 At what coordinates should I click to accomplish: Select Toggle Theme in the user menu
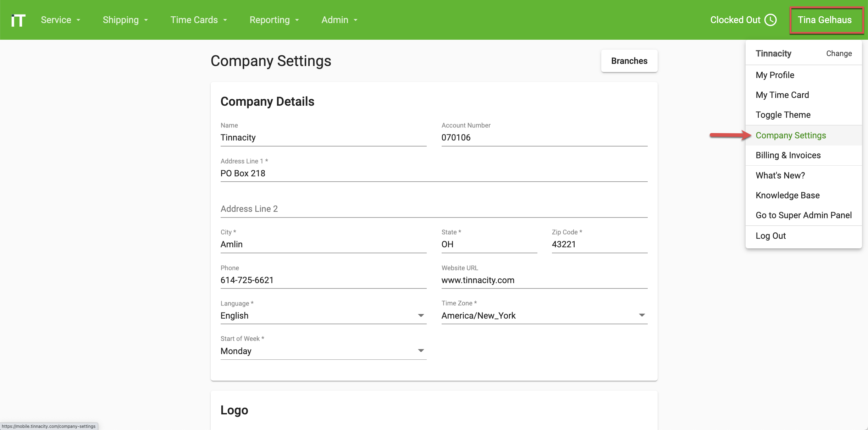pos(783,115)
